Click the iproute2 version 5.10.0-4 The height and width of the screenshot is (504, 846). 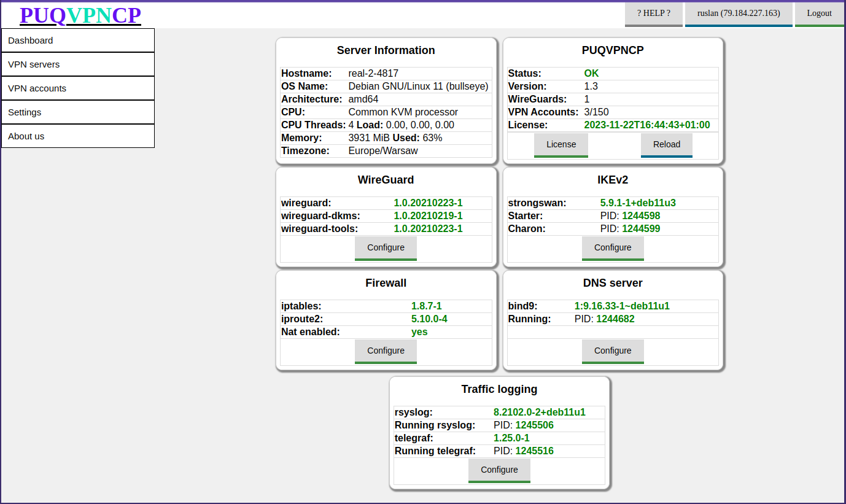point(429,319)
